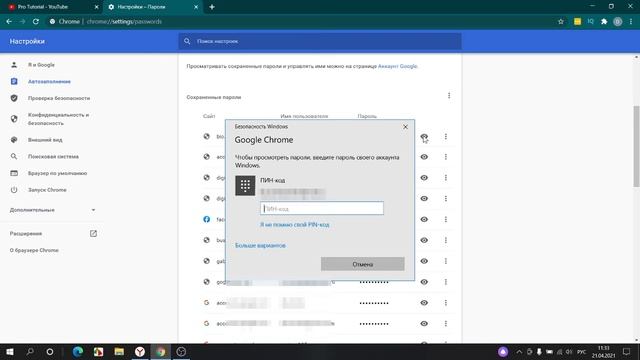Open the Внешний вид section
This screenshot has width=640, height=360.
45,140
